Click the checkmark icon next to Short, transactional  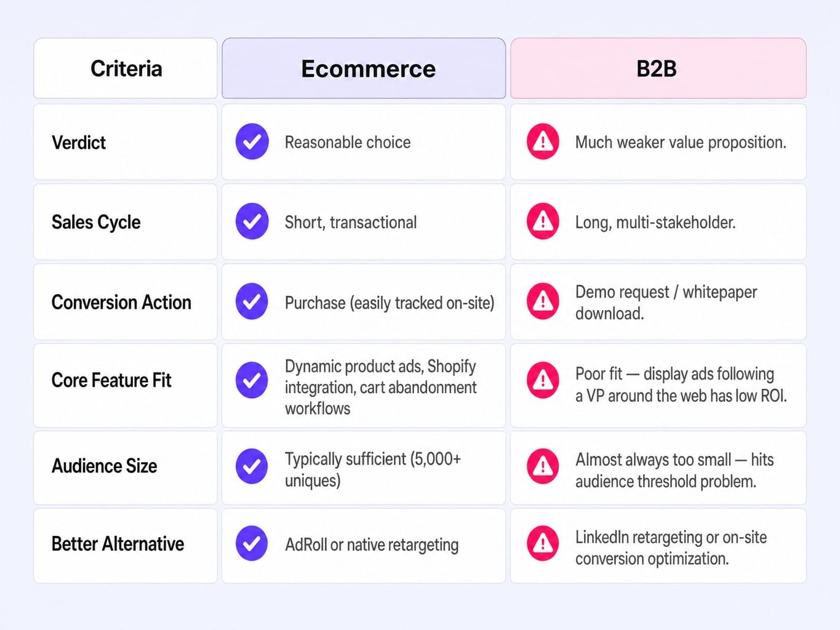252,221
